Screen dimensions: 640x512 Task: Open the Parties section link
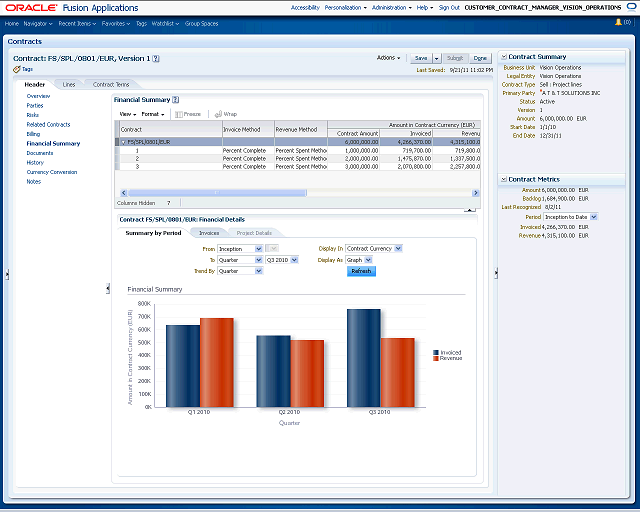coord(35,105)
